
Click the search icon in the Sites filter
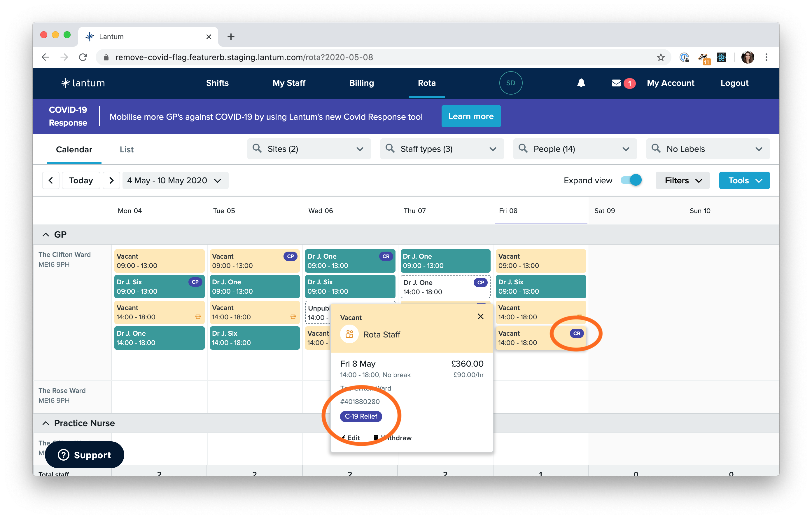pyautogui.click(x=257, y=149)
